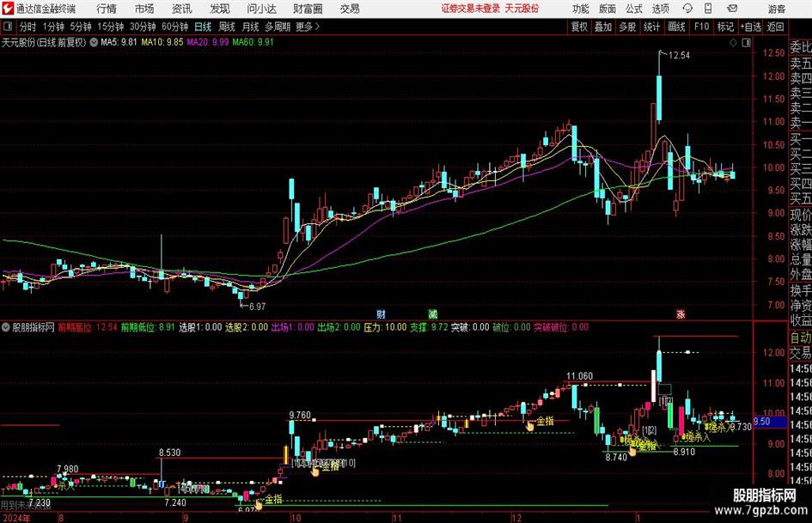Viewport: 812px width, 523px height.
Task: Click the 财 marker on chart
Action: click(x=381, y=314)
